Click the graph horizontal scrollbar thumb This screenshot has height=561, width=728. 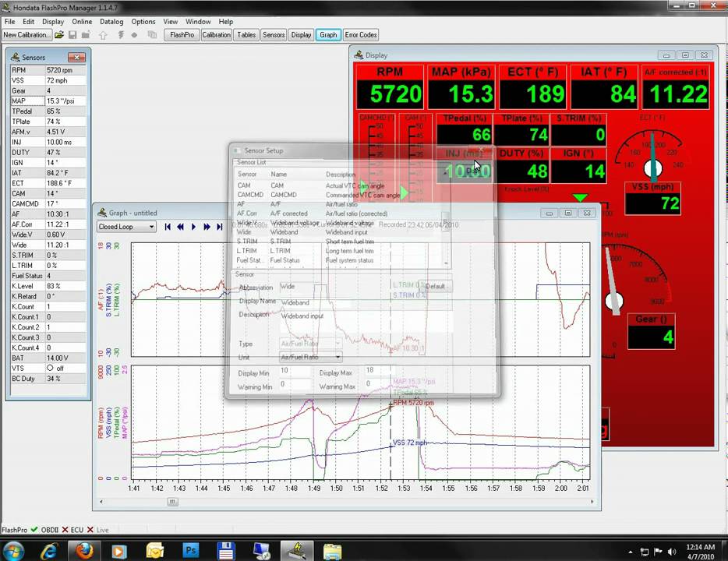[172, 502]
